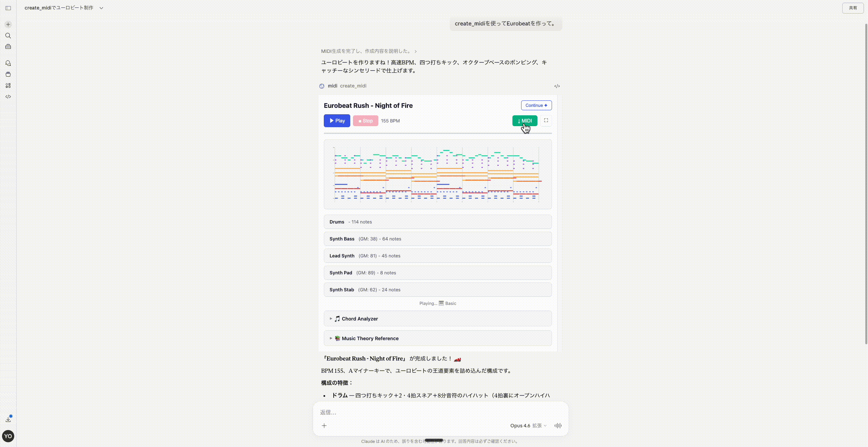The width and height of the screenshot is (868, 447).
Task: Click the Continue button on the artifact
Action: point(536,105)
